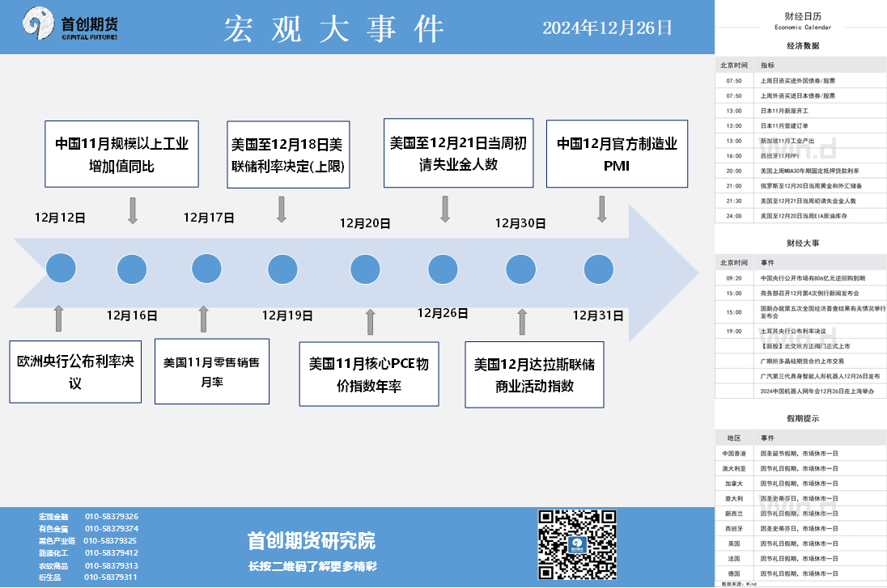Click the 美国11月零售销售月率 event box
The height and width of the screenshot is (588, 887).
click(x=211, y=371)
